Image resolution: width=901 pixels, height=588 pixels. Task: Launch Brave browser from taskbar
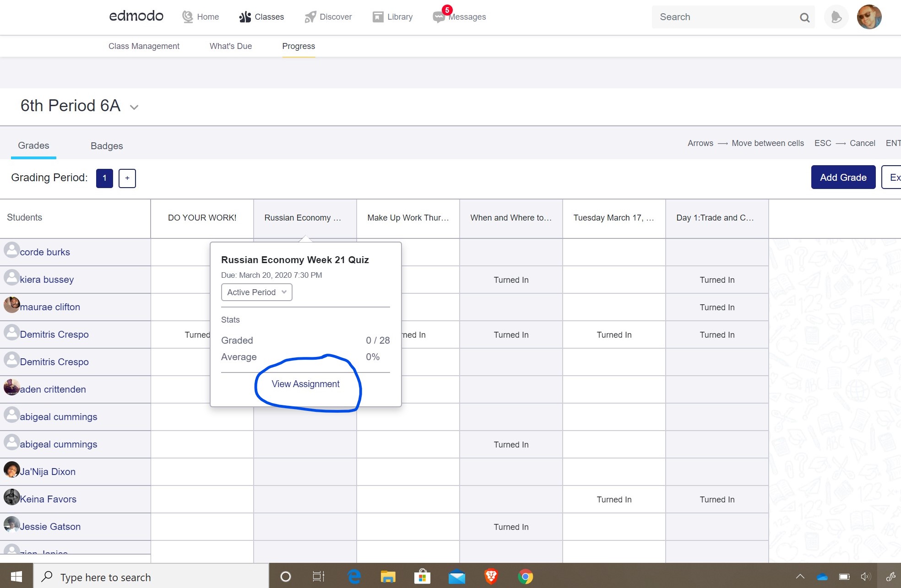[491, 577]
